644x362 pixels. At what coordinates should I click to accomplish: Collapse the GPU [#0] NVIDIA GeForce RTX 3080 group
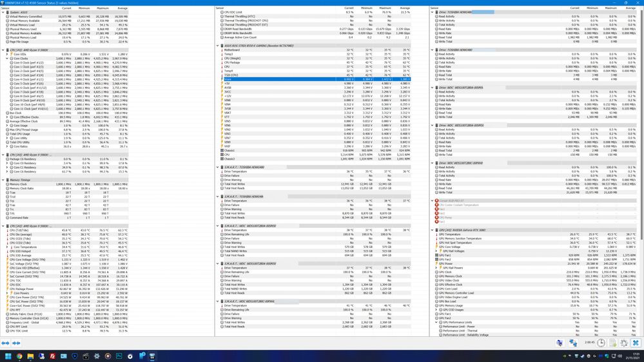pyautogui.click(x=433, y=230)
